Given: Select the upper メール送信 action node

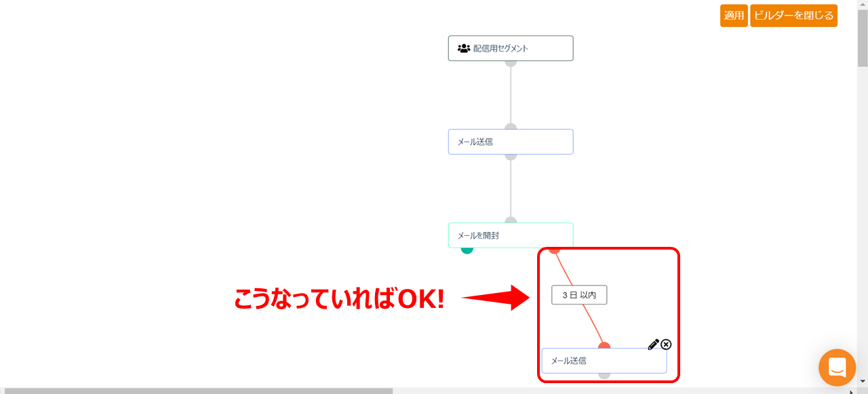Looking at the screenshot, I should (510, 142).
